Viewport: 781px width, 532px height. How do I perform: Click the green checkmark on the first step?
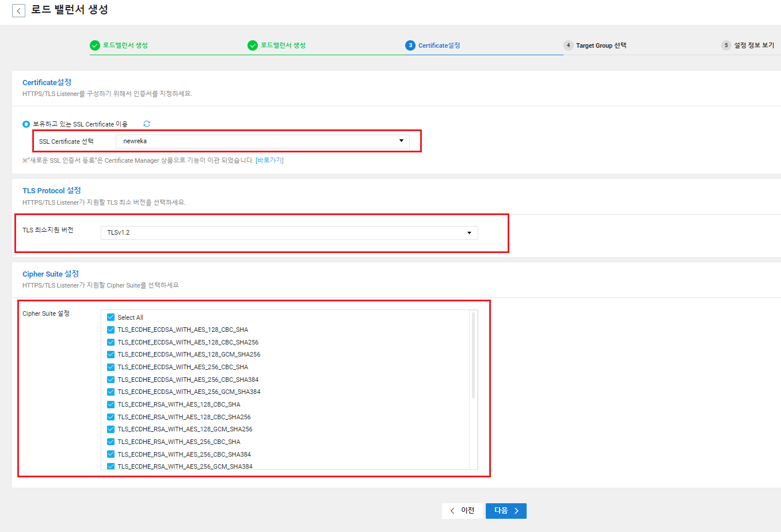(x=94, y=45)
